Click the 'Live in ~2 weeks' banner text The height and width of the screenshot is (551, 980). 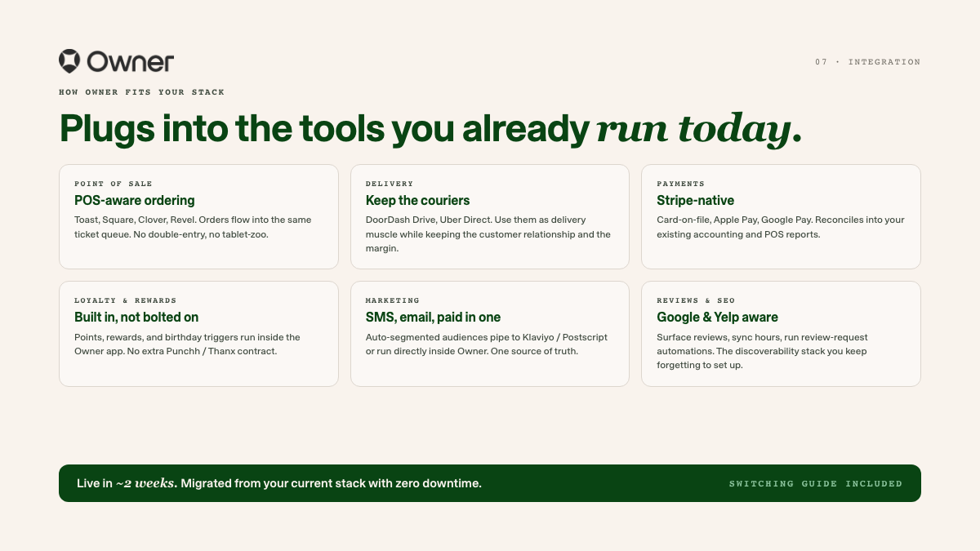[x=127, y=483]
